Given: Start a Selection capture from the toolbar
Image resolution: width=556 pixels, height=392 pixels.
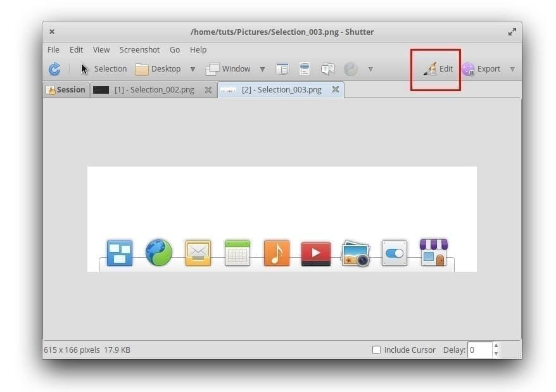Looking at the screenshot, I should pos(104,69).
